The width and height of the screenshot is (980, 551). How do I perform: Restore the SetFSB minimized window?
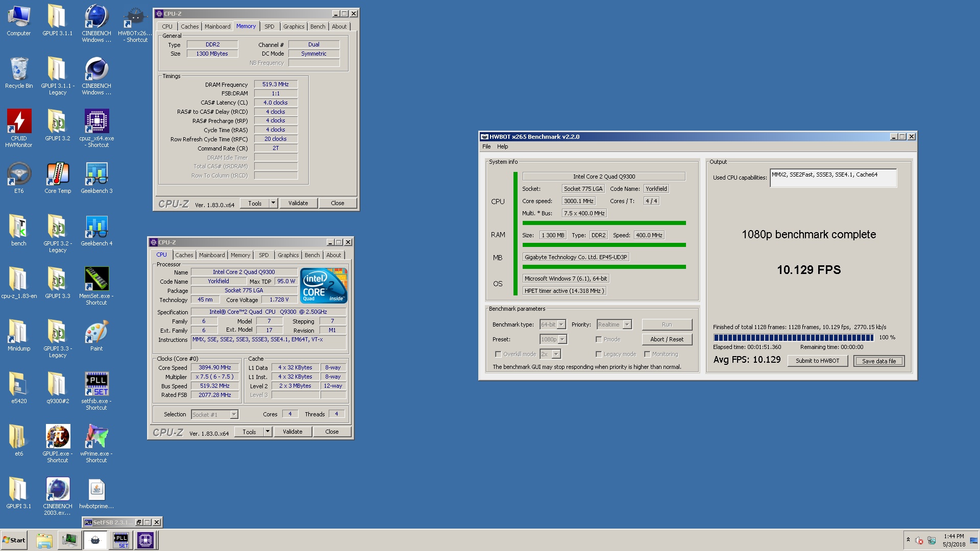(x=138, y=522)
